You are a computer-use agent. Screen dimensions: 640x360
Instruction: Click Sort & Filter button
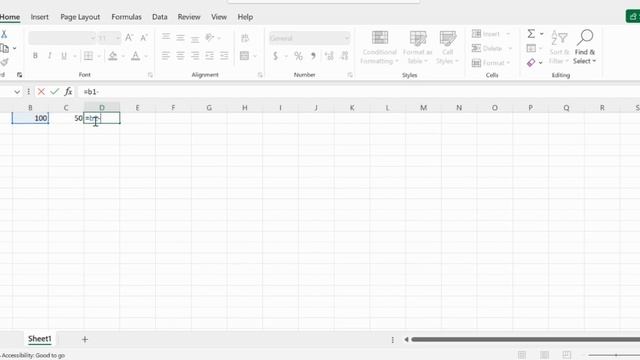pos(559,47)
